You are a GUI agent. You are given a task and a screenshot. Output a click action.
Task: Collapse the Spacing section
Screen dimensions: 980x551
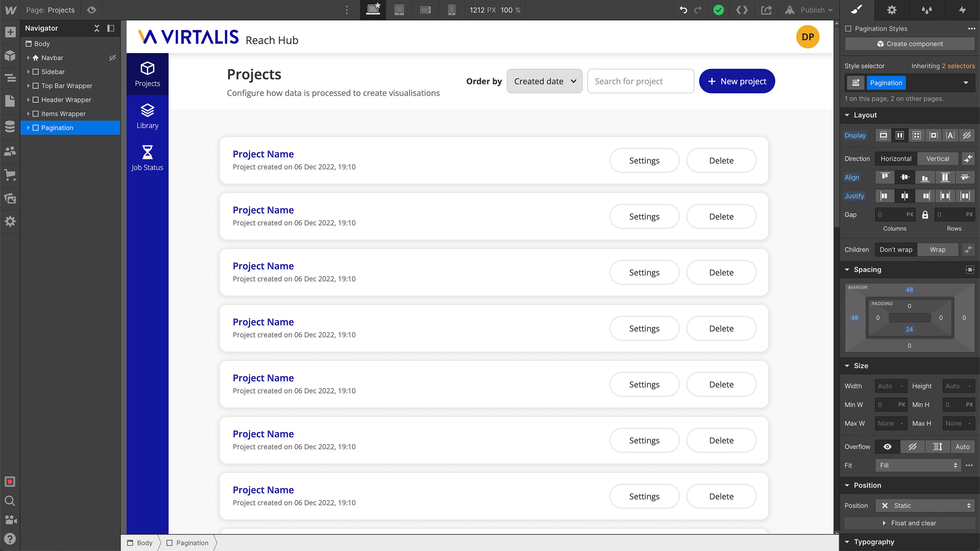847,270
